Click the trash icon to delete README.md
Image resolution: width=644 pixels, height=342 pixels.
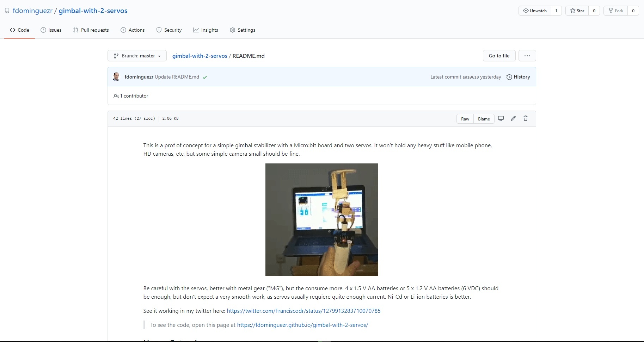click(526, 119)
